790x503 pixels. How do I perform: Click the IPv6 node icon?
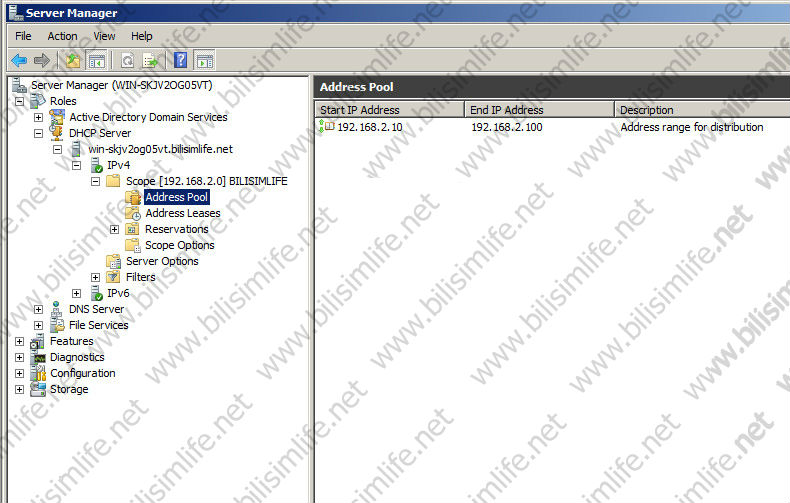pos(96,293)
